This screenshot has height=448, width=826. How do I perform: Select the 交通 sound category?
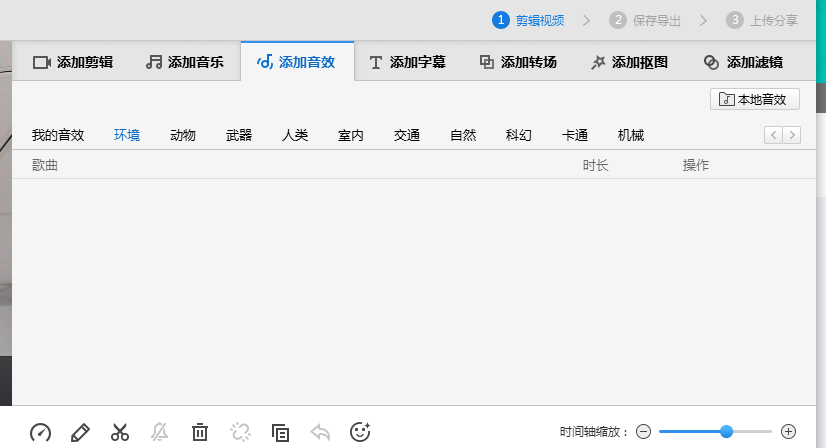pos(407,135)
